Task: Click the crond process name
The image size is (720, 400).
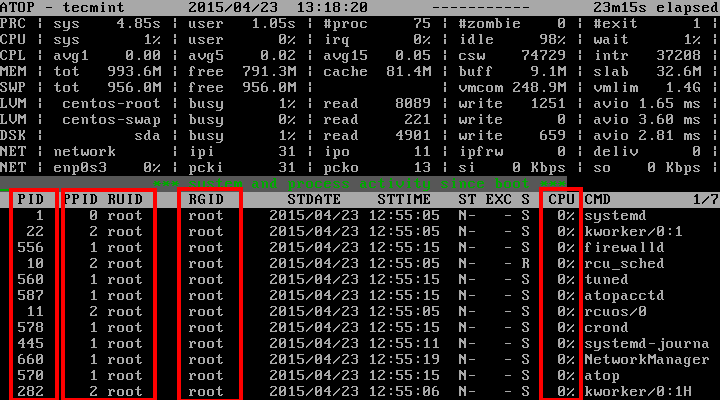Action: [x=606, y=327]
